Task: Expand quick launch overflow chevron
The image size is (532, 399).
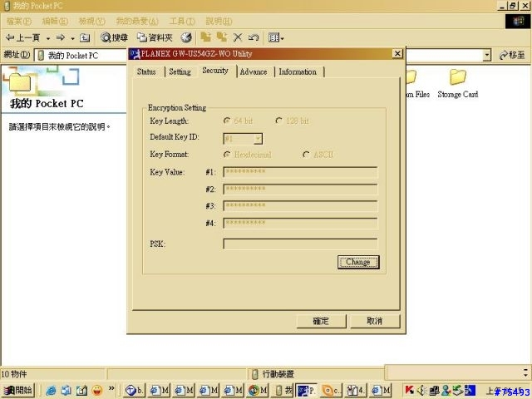Action: pos(111,388)
